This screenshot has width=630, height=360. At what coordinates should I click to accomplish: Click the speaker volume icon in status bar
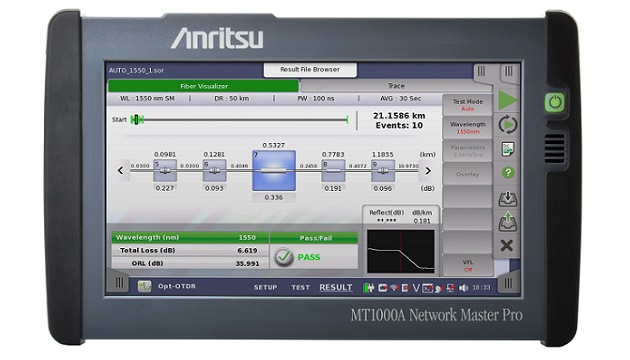(x=463, y=288)
